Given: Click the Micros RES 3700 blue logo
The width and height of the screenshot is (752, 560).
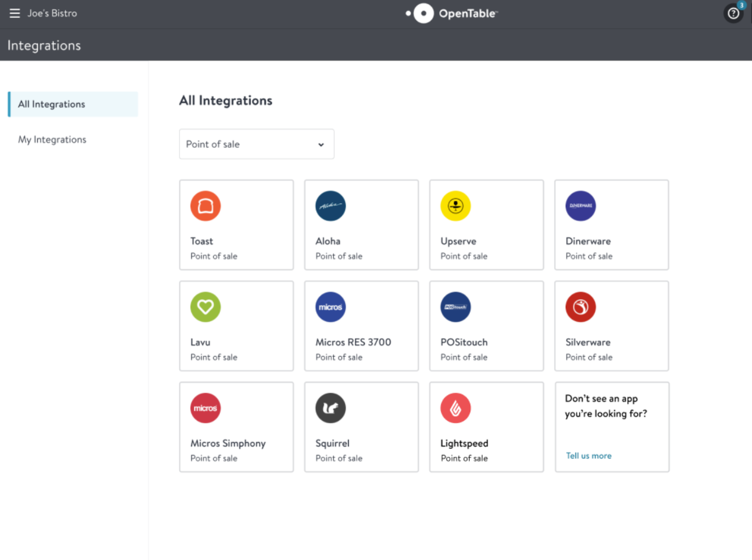Looking at the screenshot, I should 330,307.
